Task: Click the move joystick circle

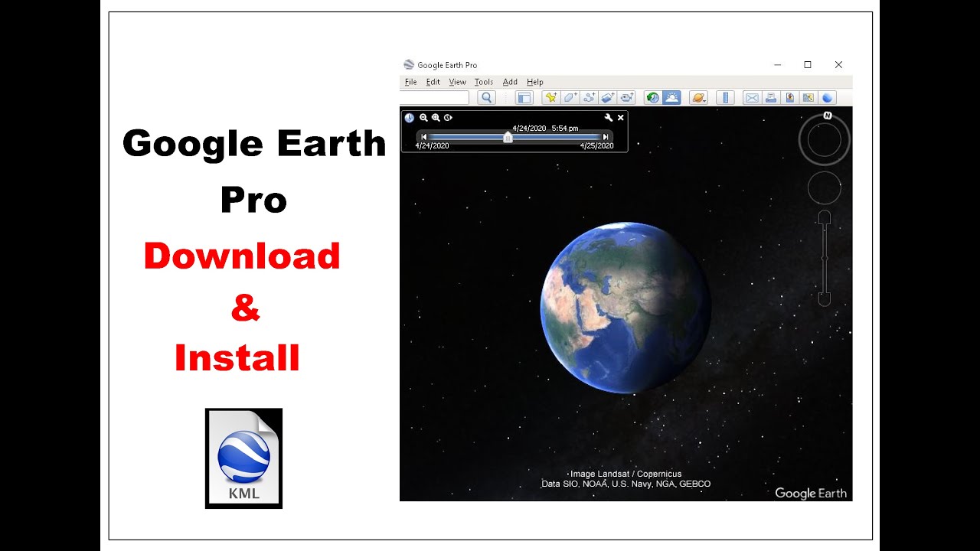Action: 825,188
